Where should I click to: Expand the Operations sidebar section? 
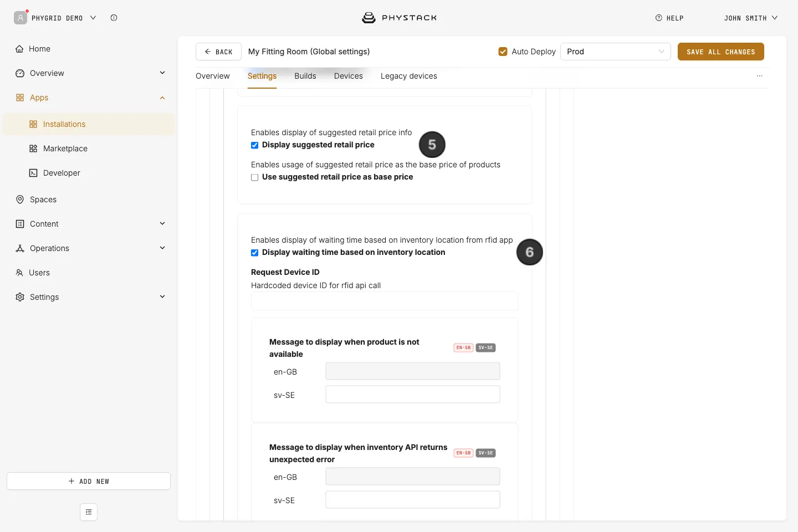(162, 248)
